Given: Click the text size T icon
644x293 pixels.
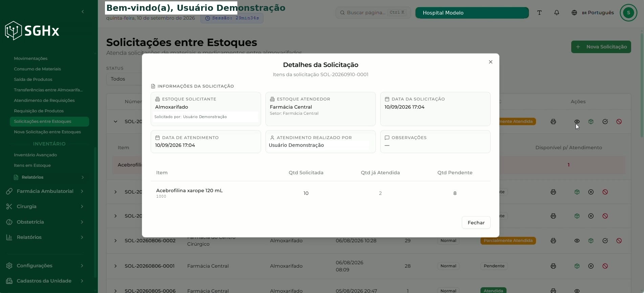Looking at the screenshot, I should 539,13.
